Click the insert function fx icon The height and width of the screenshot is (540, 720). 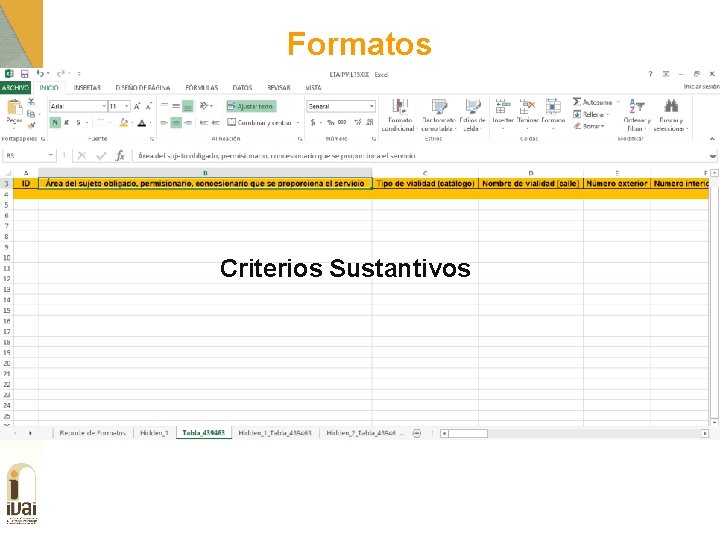point(120,156)
